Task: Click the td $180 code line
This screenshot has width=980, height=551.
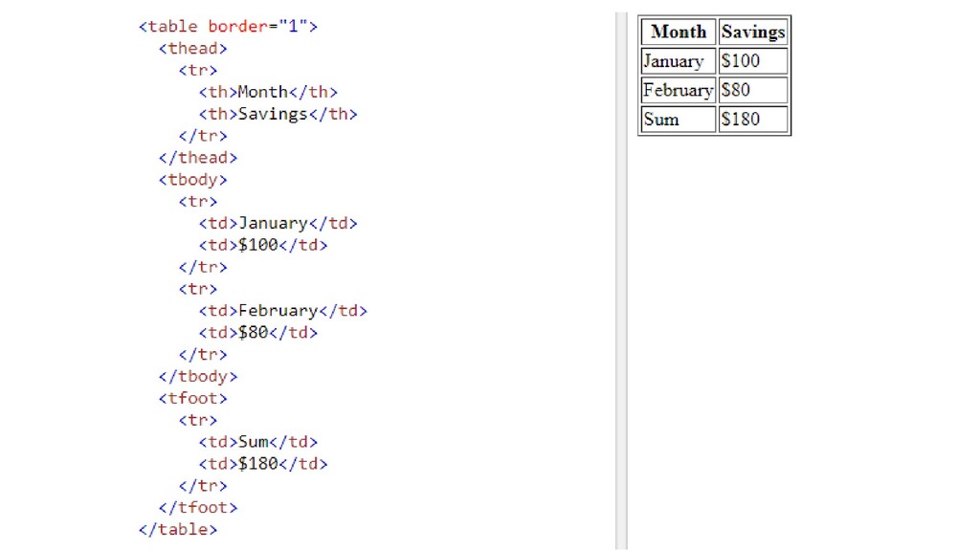Action: click(x=263, y=464)
